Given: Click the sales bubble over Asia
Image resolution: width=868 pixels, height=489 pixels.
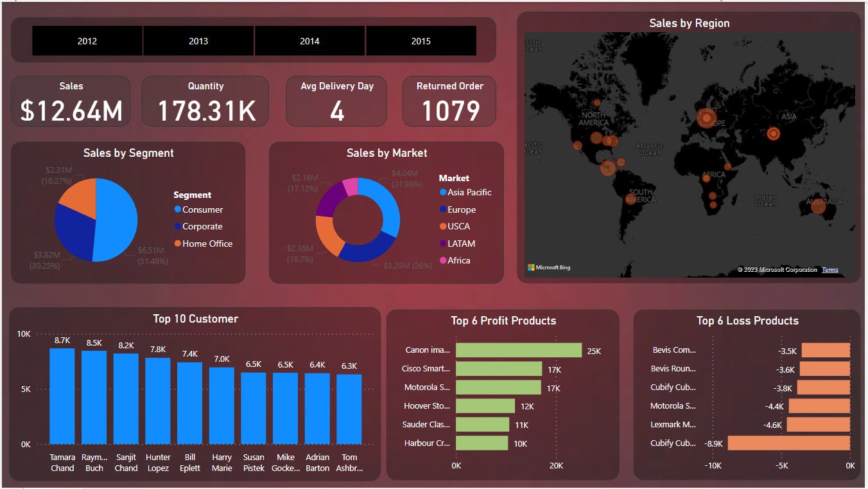Looking at the screenshot, I should [x=774, y=134].
